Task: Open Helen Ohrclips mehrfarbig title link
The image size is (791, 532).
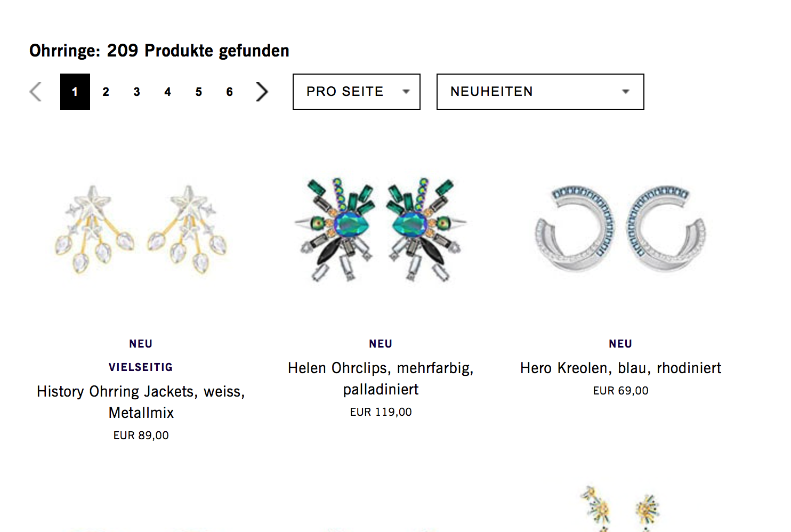Action: coord(381,378)
